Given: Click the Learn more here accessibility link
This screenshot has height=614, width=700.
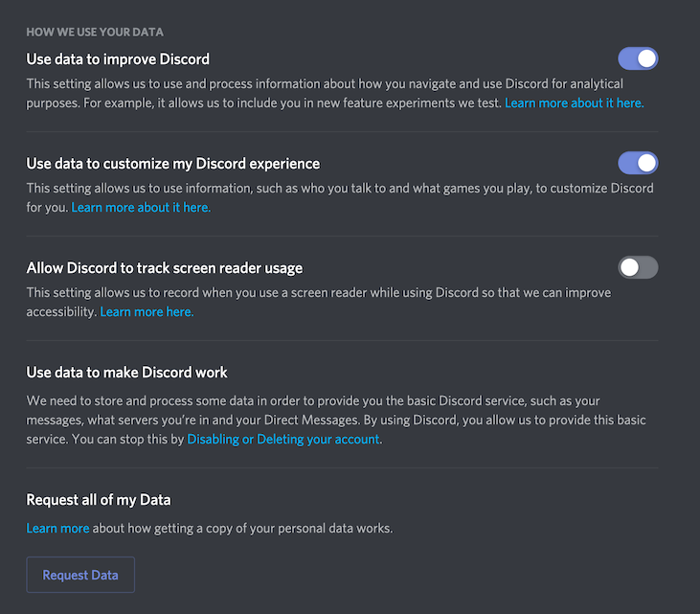Looking at the screenshot, I should pos(147,311).
